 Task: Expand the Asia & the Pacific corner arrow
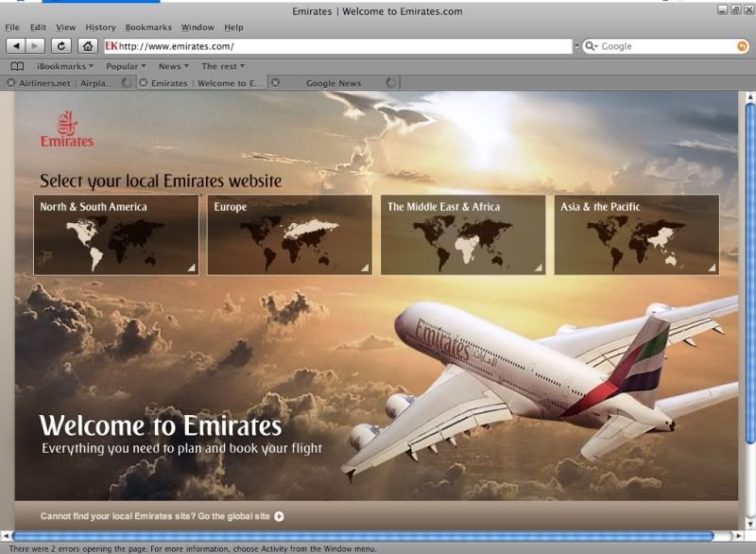click(x=713, y=268)
